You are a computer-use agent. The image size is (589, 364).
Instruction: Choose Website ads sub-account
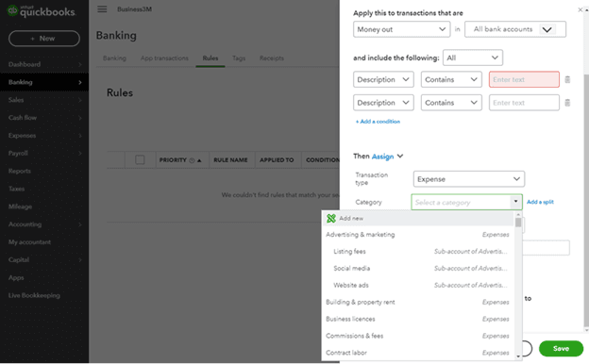click(418, 286)
